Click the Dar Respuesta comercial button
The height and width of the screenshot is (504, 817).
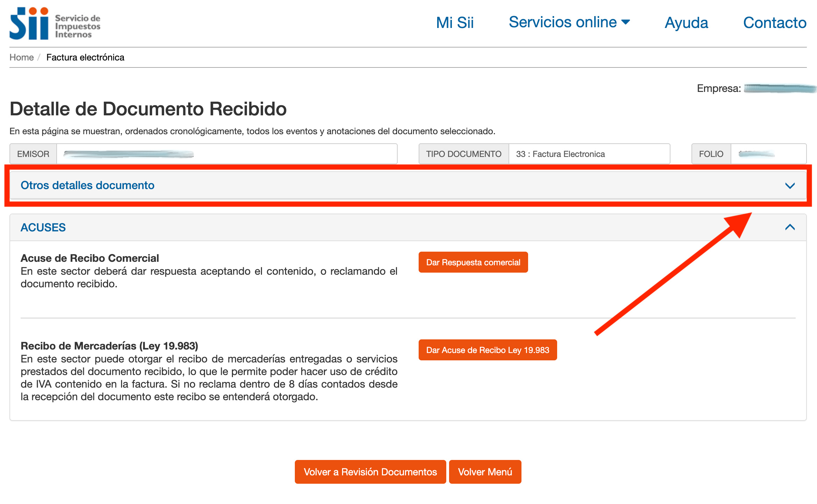473,262
